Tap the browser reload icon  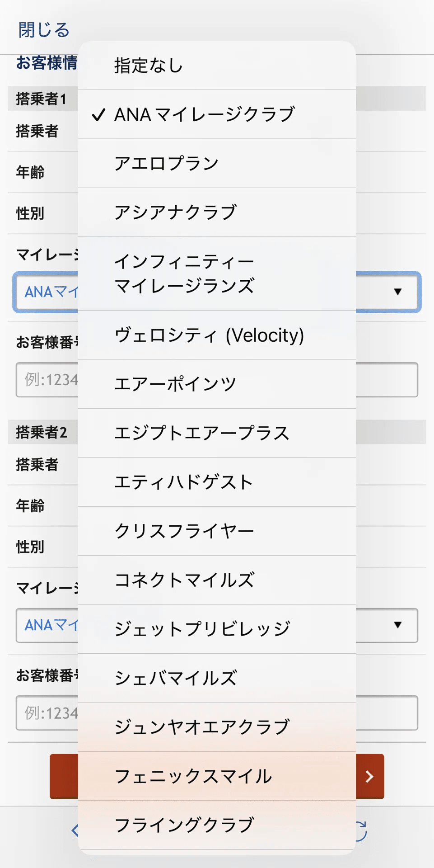click(361, 831)
